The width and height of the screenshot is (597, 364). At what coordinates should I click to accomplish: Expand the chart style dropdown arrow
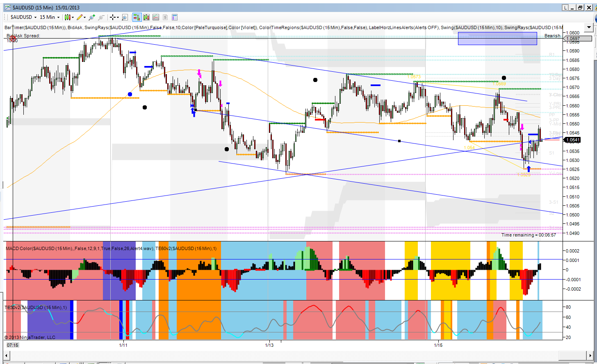coord(73,17)
